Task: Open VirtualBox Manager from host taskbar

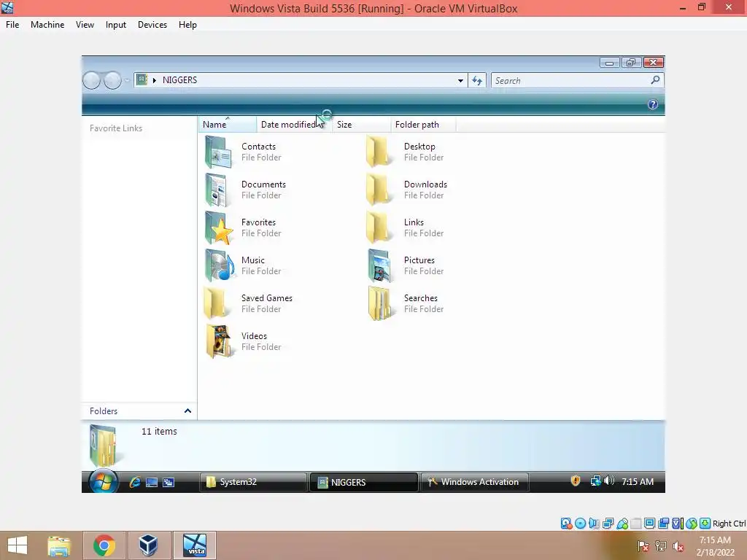Action: (x=148, y=545)
